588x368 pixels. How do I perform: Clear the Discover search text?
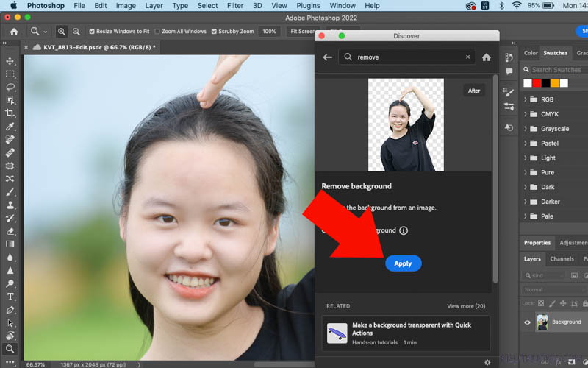[x=467, y=57]
